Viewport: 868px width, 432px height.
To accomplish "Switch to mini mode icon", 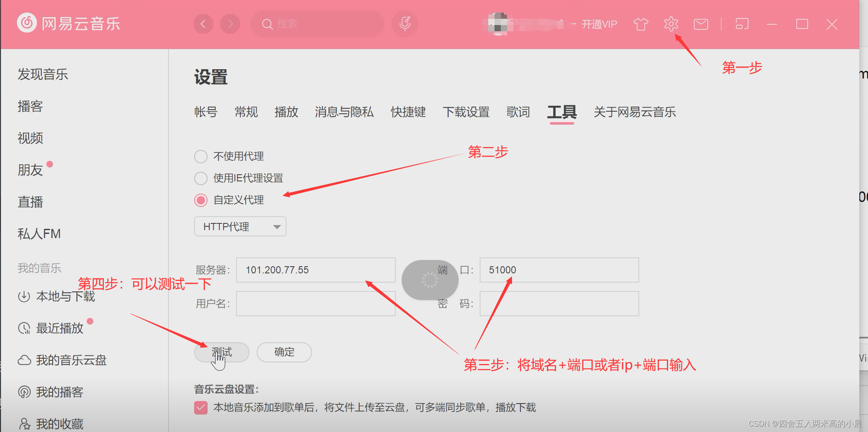I will (742, 24).
